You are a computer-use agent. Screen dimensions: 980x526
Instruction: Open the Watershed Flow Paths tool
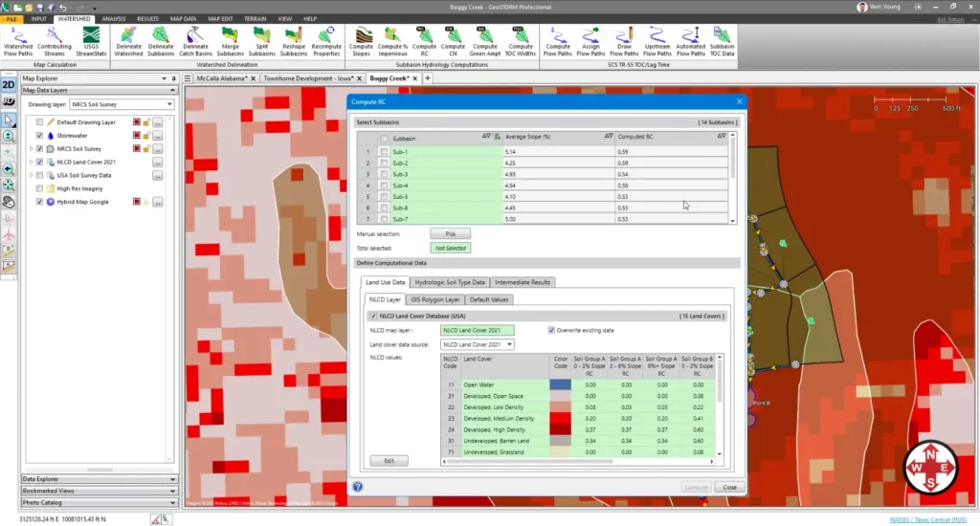[x=18, y=42]
